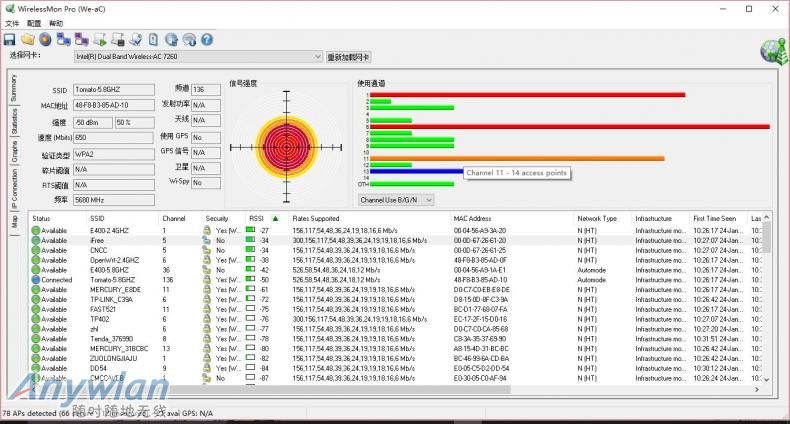This screenshot has width=790, height=424.
Task: Click the RSSI signal bar icon for CNCC
Action: click(x=250, y=250)
